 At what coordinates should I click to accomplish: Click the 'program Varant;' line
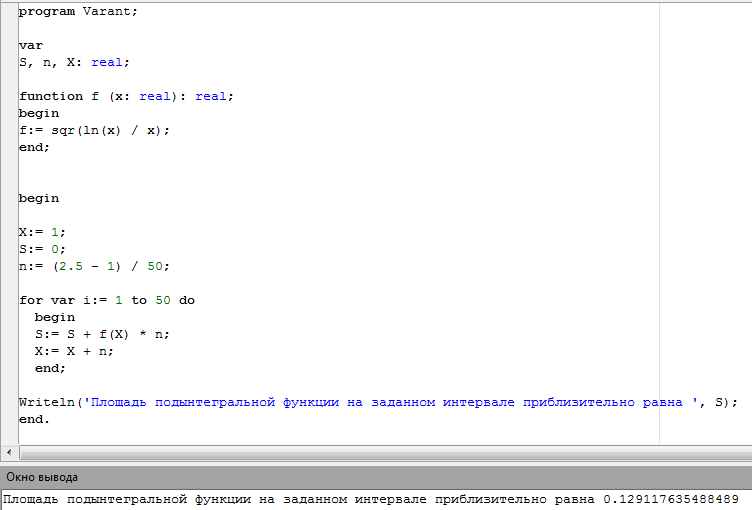click(78, 12)
